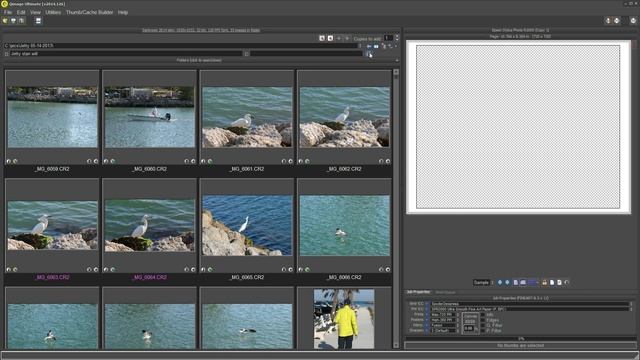The image size is (640, 360).
Task: Click the far-right icon in the top toolbar
Action: point(633,20)
